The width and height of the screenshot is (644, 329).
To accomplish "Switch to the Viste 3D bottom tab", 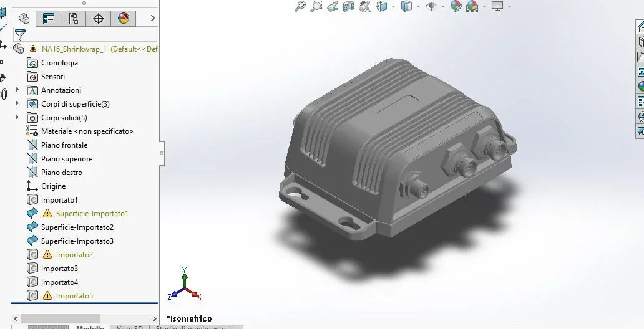I will coord(130,327).
